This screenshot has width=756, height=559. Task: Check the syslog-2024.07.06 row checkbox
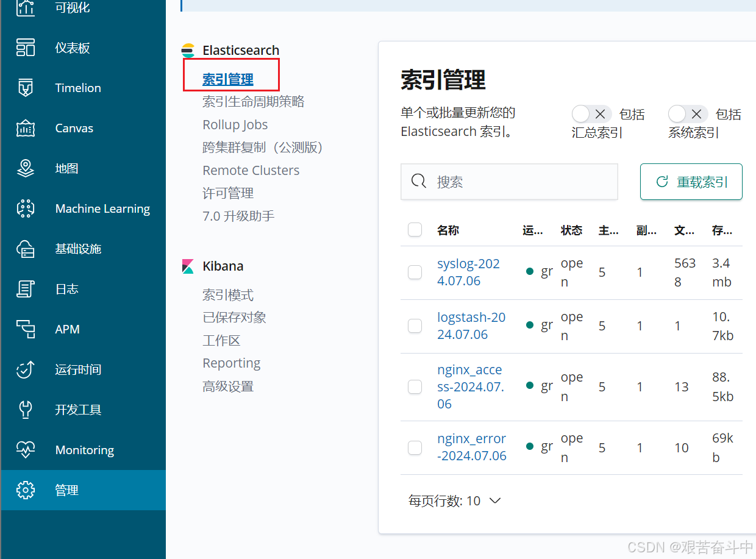(x=415, y=272)
